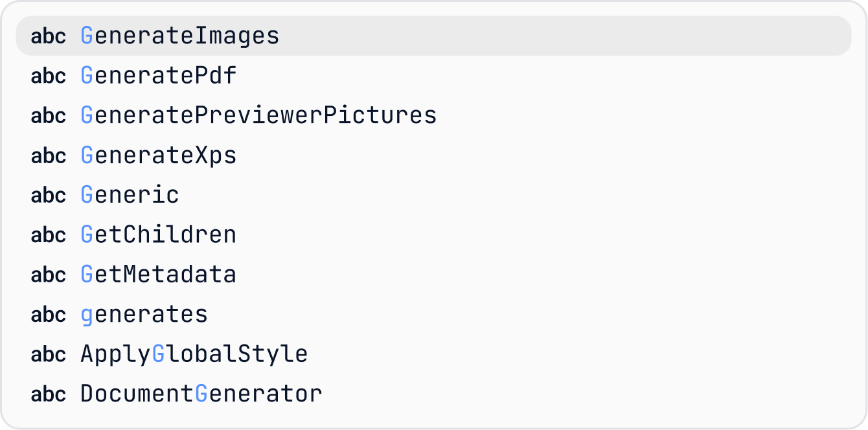The height and width of the screenshot is (430, 868).
Task: Click the abc icon beside GeneratePdf
Action: pyautogui.click(x=49, y=76)
